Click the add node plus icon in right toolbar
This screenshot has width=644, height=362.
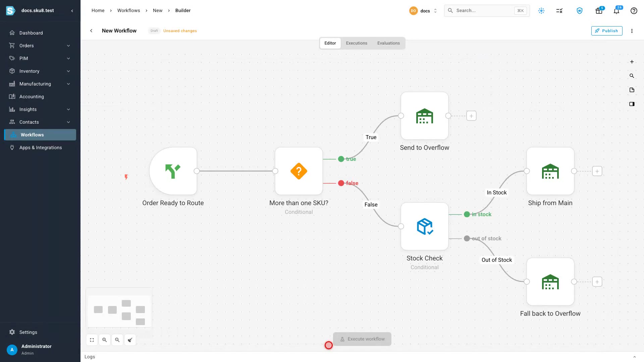pos(632,62)
